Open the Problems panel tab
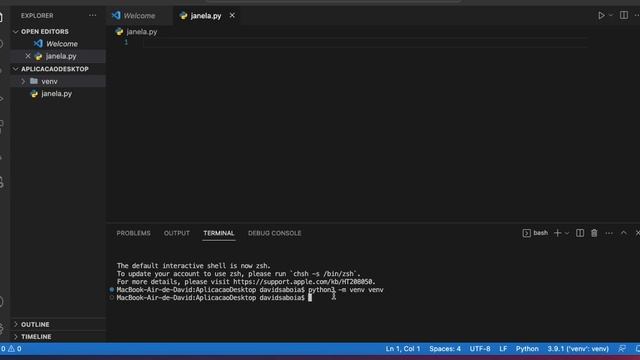The width and height of the screenshot is (640, 360). pos(133,233)
